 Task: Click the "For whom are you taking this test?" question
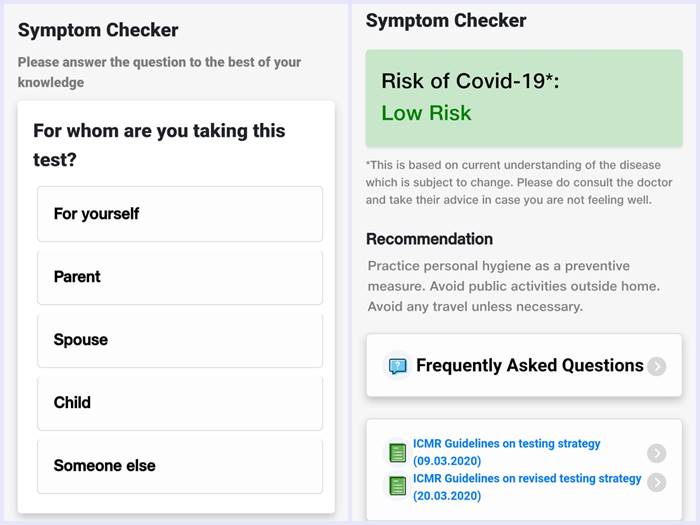click(159, 145)
